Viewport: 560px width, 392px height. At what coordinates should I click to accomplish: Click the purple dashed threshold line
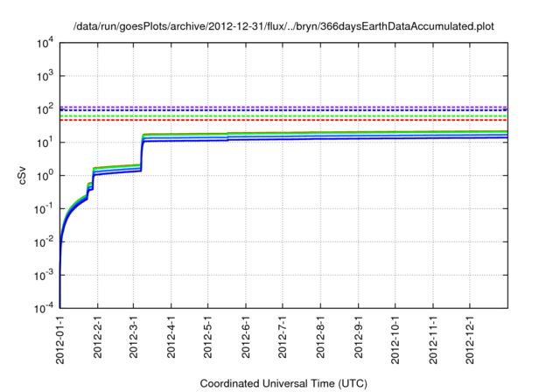click(283, 107)
